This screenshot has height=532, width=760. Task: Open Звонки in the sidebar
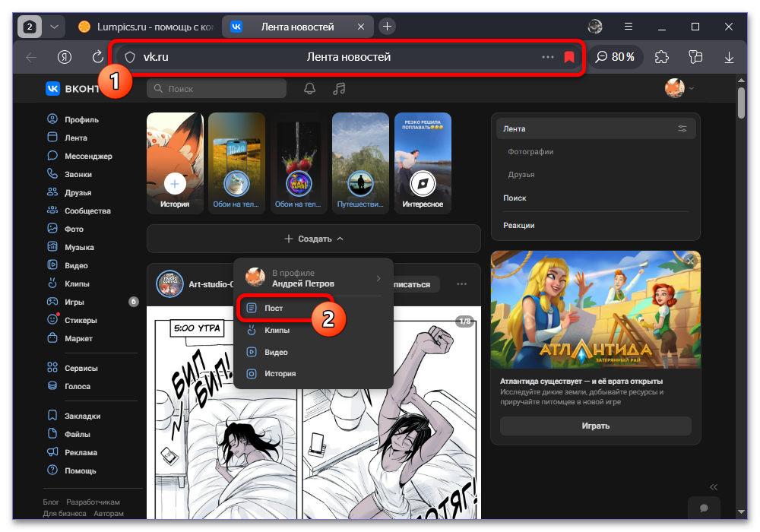point(69,174)
